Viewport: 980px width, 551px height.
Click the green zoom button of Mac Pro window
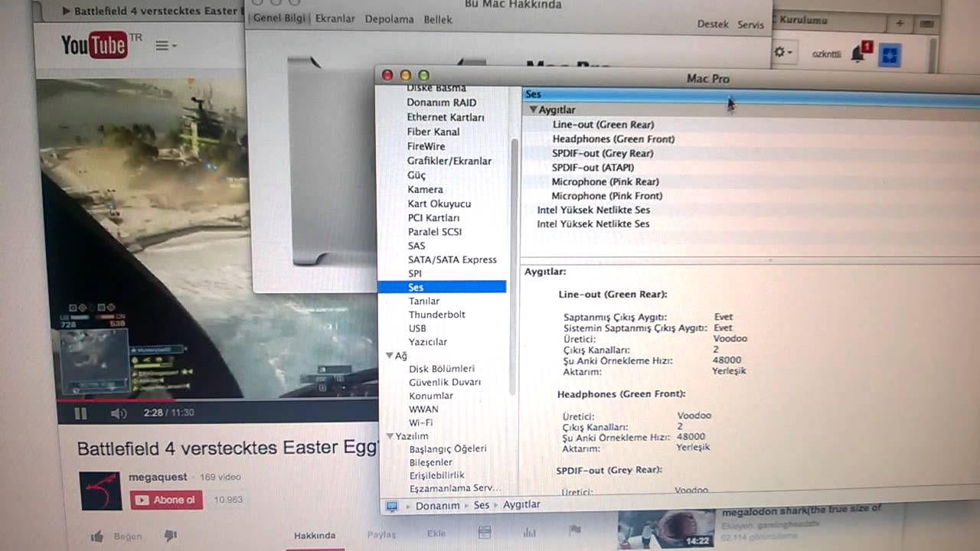[423, 75]
